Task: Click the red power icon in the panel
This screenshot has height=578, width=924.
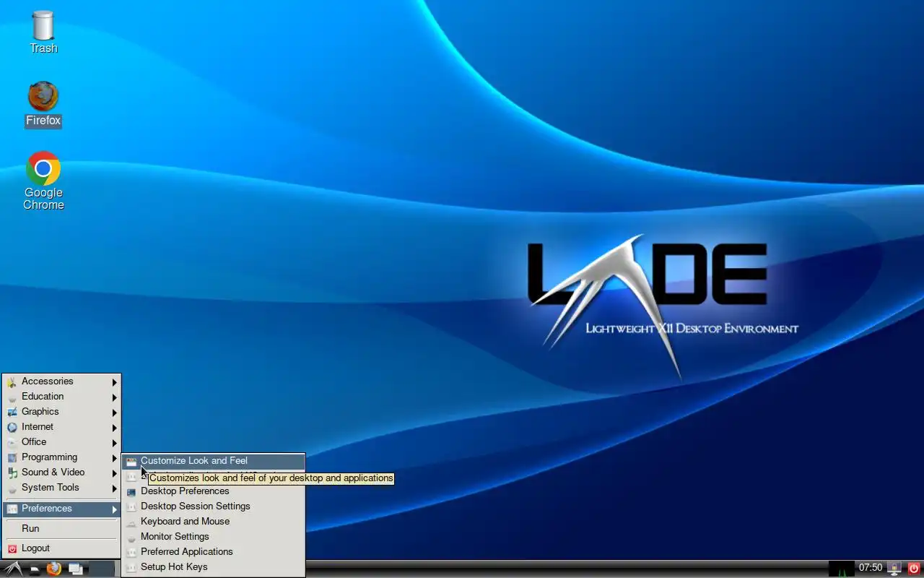Action: coord(914,569)
